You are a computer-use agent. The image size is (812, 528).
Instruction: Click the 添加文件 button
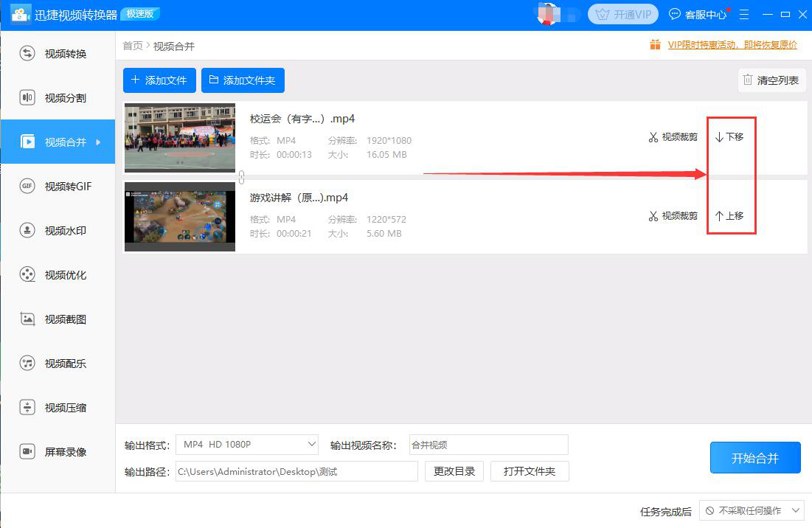(159, 80)
